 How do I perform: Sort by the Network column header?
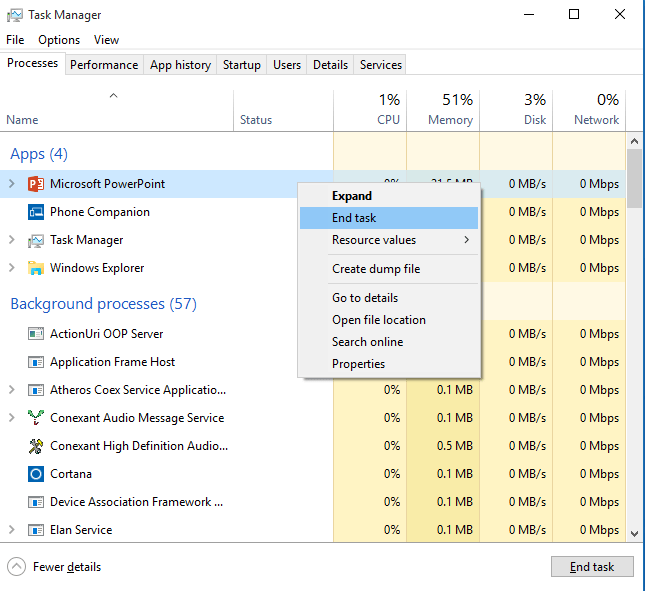tap(589, 110)
